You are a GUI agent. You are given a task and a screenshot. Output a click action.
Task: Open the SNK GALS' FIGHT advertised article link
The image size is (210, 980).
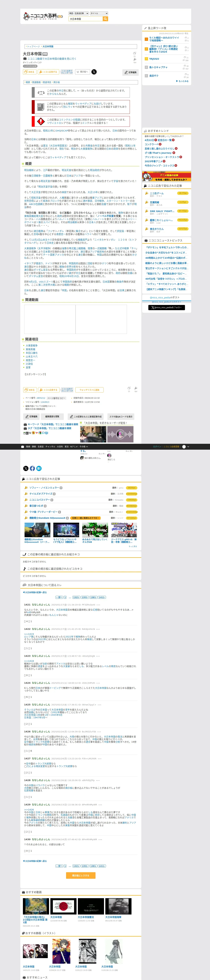point(162,211)
